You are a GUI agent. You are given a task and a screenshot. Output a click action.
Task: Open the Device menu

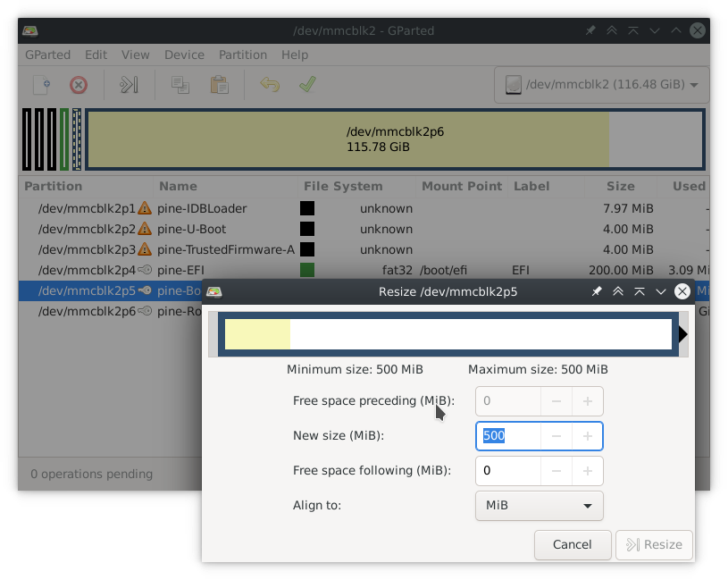(184, 55)
